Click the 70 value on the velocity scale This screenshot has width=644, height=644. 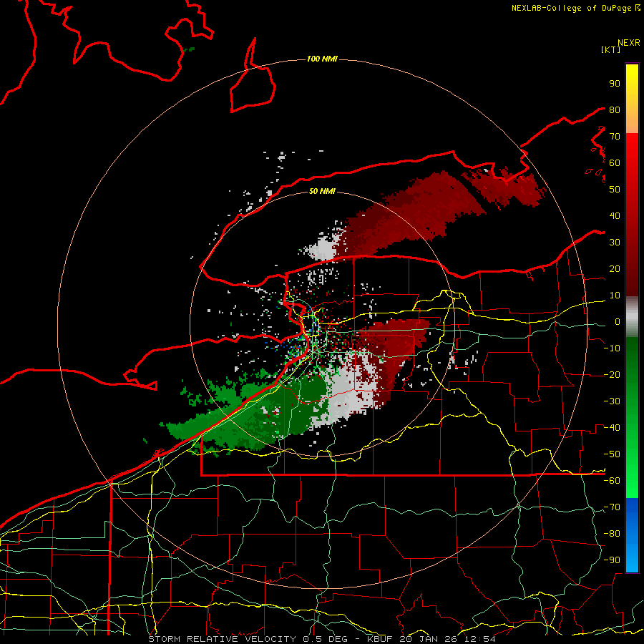pyautogui.click(x=615, y=137)
